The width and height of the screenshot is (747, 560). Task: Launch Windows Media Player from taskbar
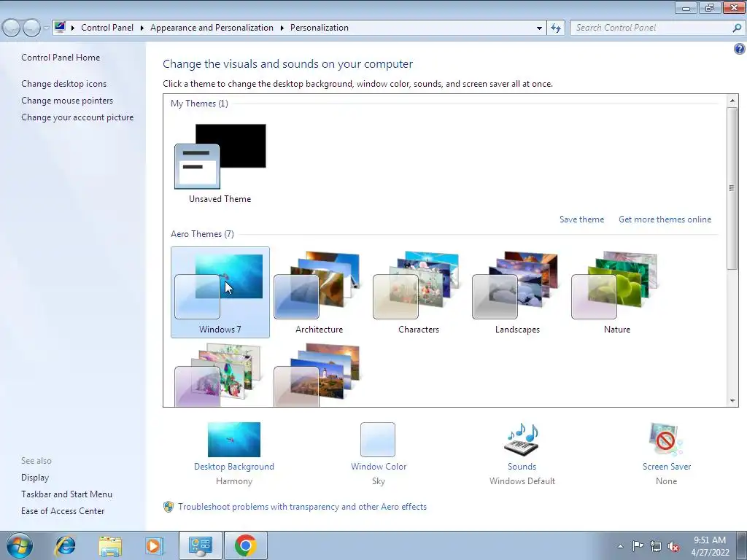154,545
